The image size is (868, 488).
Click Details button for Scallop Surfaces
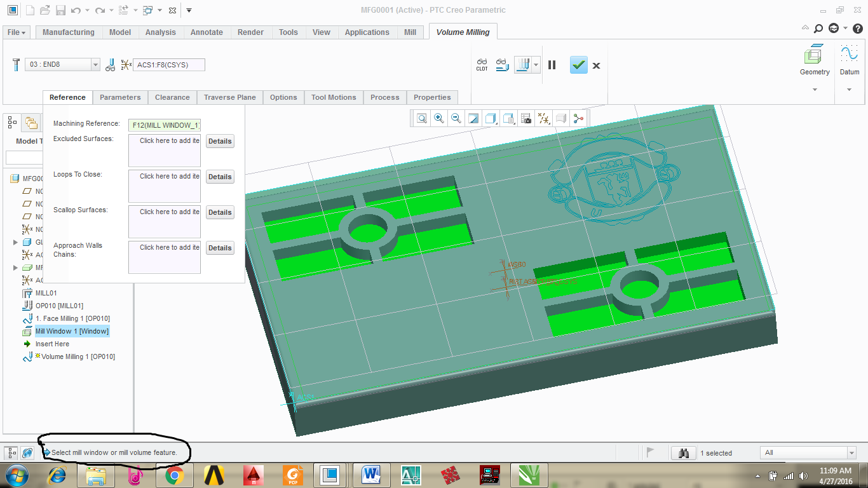220,212
